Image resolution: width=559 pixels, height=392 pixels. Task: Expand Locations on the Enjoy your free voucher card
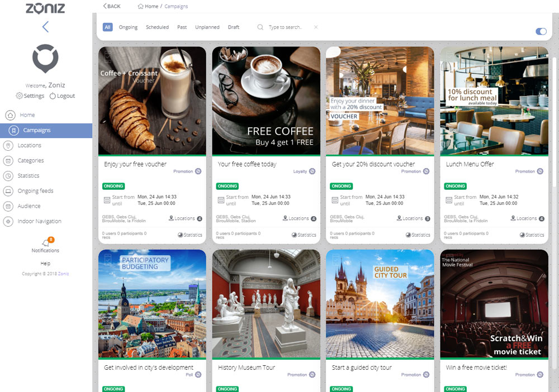tap(186, 218)
